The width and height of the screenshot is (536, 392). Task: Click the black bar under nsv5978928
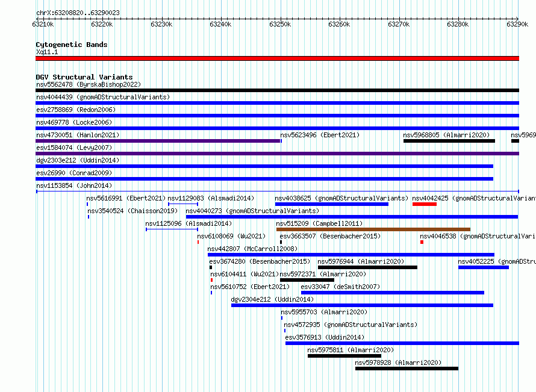coord(407,369)
